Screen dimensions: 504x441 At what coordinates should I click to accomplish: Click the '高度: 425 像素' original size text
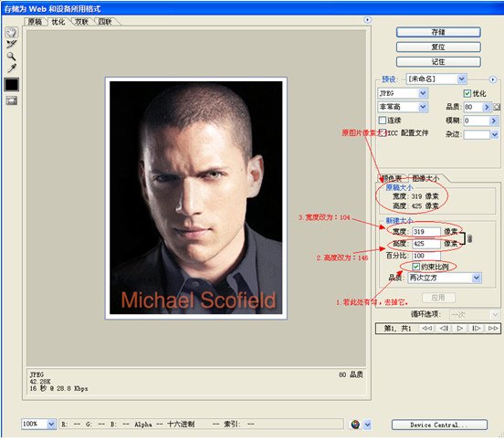pos(415,206)
